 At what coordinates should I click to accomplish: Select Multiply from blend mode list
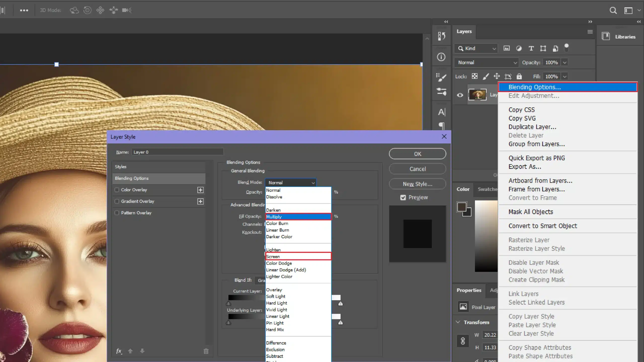pyautogui.click(x=297, y=217)
